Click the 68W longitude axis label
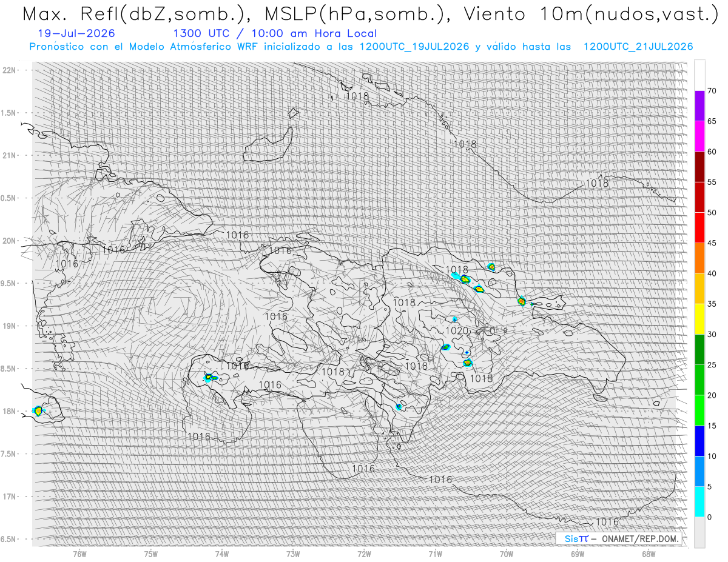 649,554
